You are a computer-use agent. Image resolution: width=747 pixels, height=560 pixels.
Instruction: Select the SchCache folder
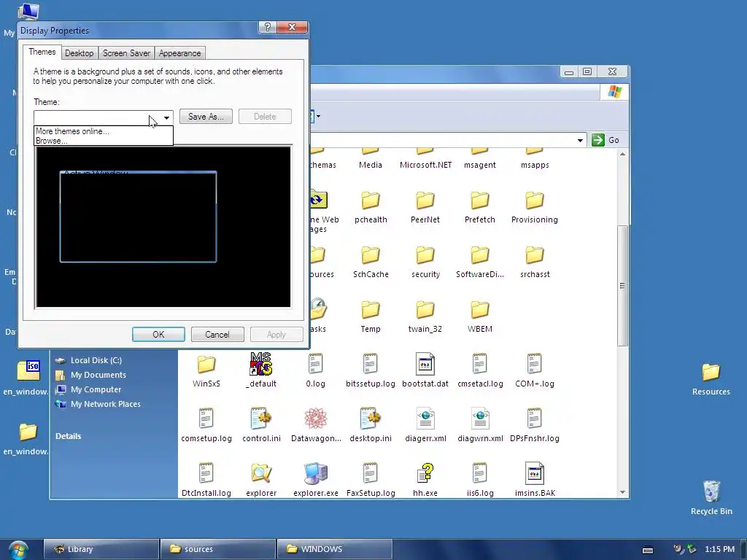(x=371, y=262)
